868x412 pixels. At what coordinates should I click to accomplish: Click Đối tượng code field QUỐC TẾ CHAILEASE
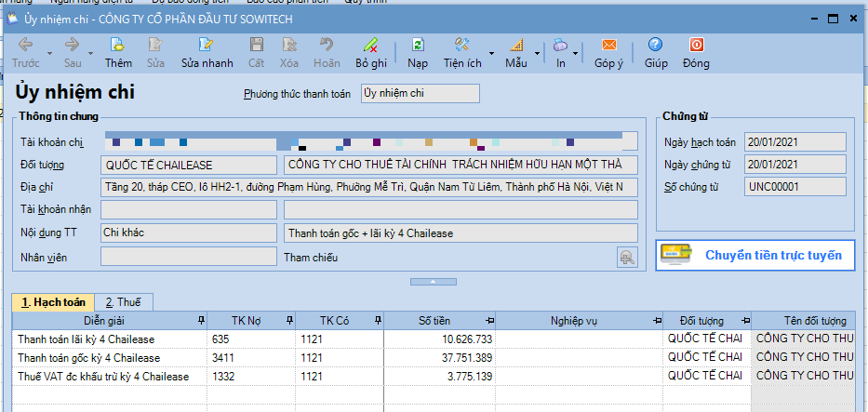pyautogui.click(x=189, y=165)
